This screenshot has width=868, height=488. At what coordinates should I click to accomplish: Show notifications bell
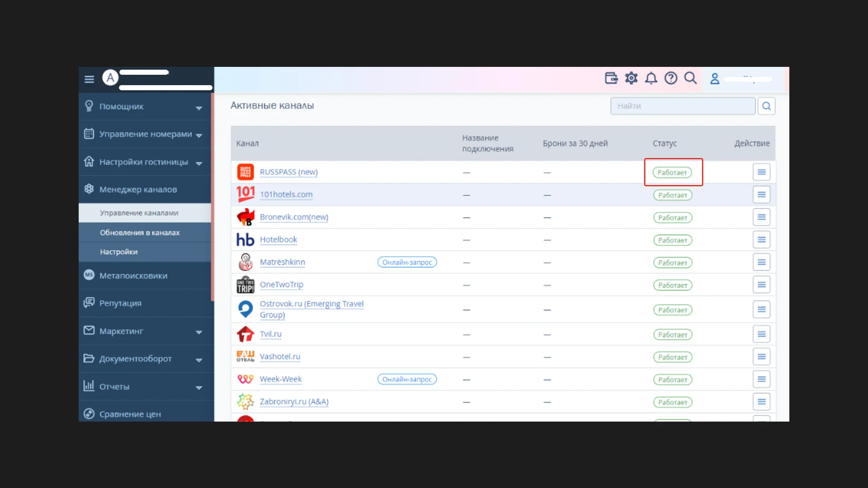(x=651, y=78)
